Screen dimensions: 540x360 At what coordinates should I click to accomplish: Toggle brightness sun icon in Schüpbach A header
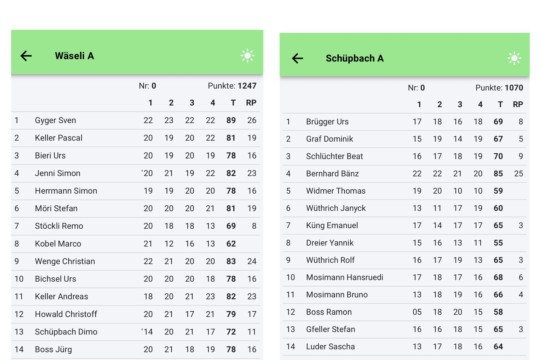click(x=514, y=58)
